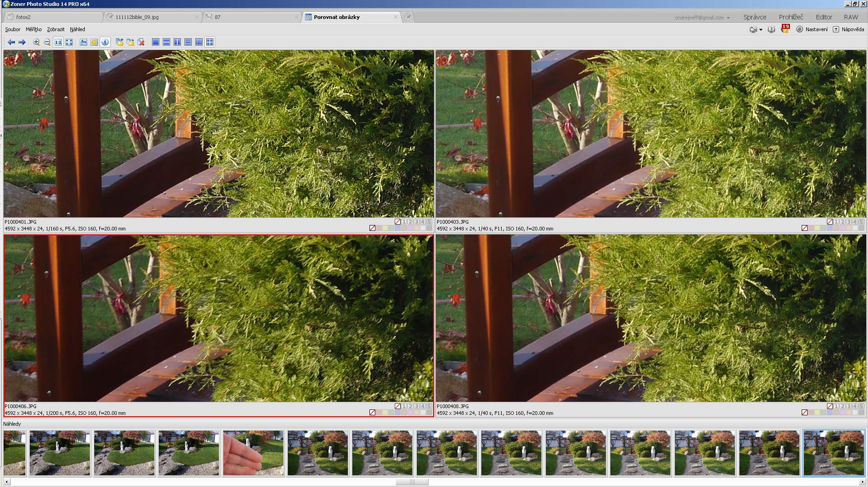Select the hand thumbnail in the filmstrip
The width and height of the screenshot is (868, 487).
pyautogui.click(x=253, y=453)
